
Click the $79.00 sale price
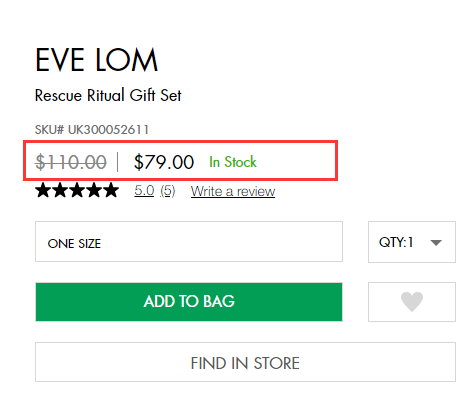click(x=164, y=162)
